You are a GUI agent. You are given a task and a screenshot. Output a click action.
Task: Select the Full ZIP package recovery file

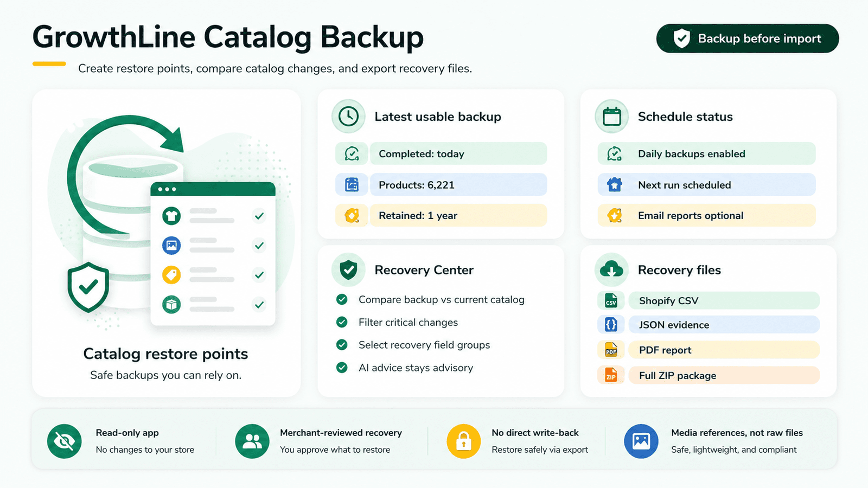(724, 375)
